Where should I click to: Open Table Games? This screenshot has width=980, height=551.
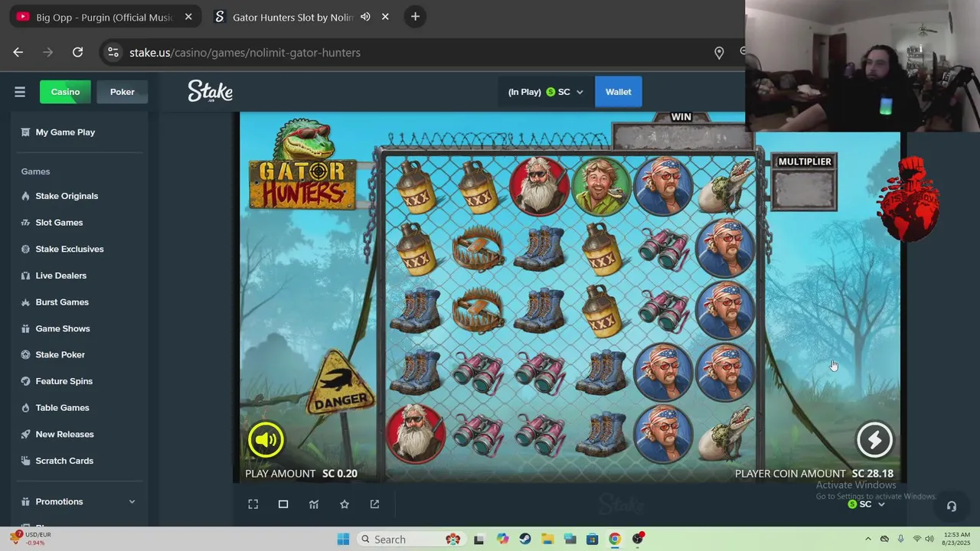(x=62, y=408)
